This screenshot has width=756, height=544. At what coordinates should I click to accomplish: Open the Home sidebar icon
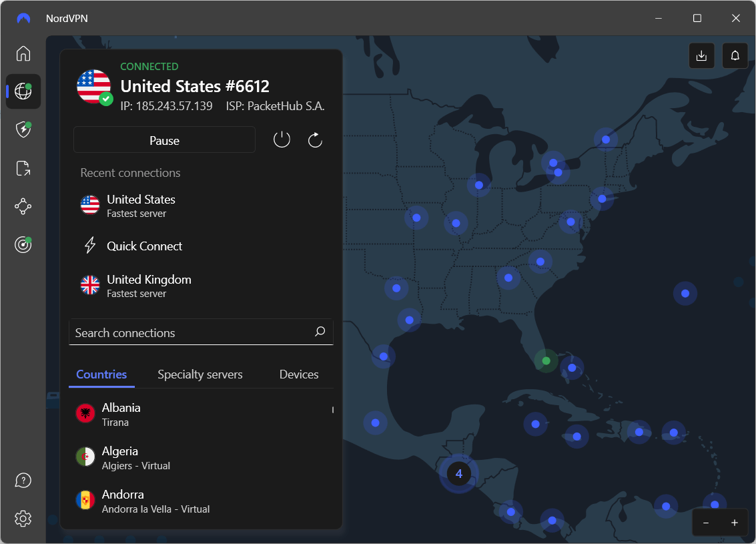click(x=23, y=53)
